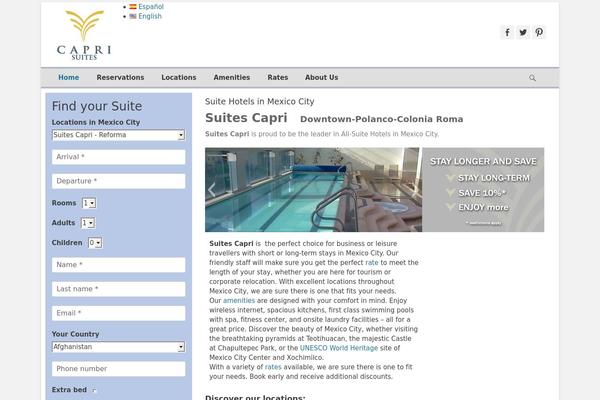600x400 pixels.
Task: Expand the Locations in Mexico City dropdown
Action: pos(118,135)
